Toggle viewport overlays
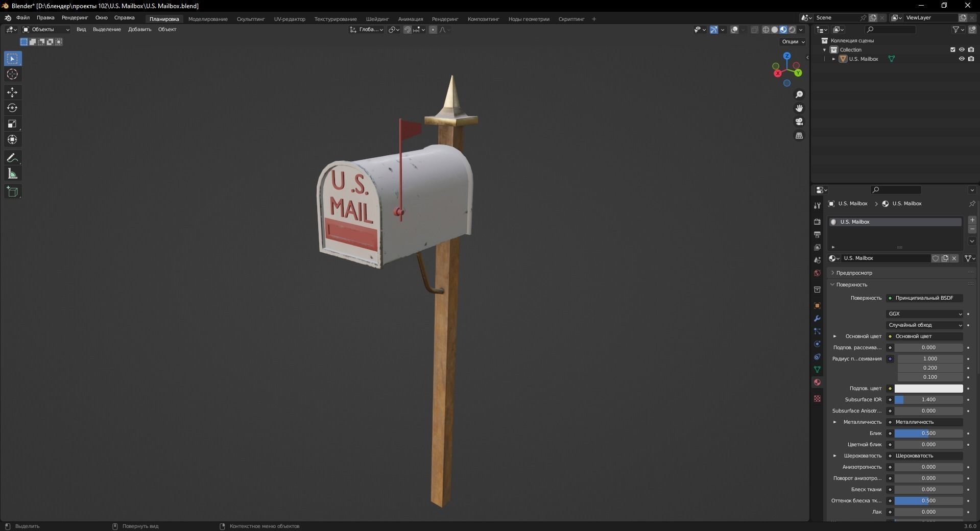This screenshot has width=980, height=531. tap(734, 30)
